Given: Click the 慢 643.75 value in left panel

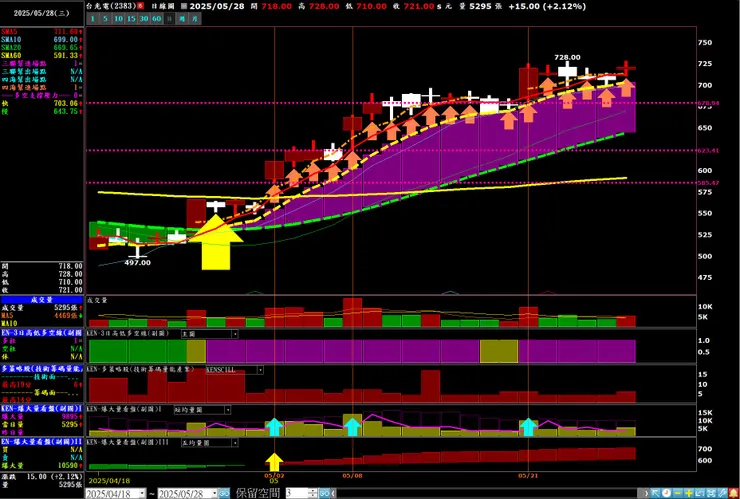Looking at the screenshot, I should click(66, 111).
